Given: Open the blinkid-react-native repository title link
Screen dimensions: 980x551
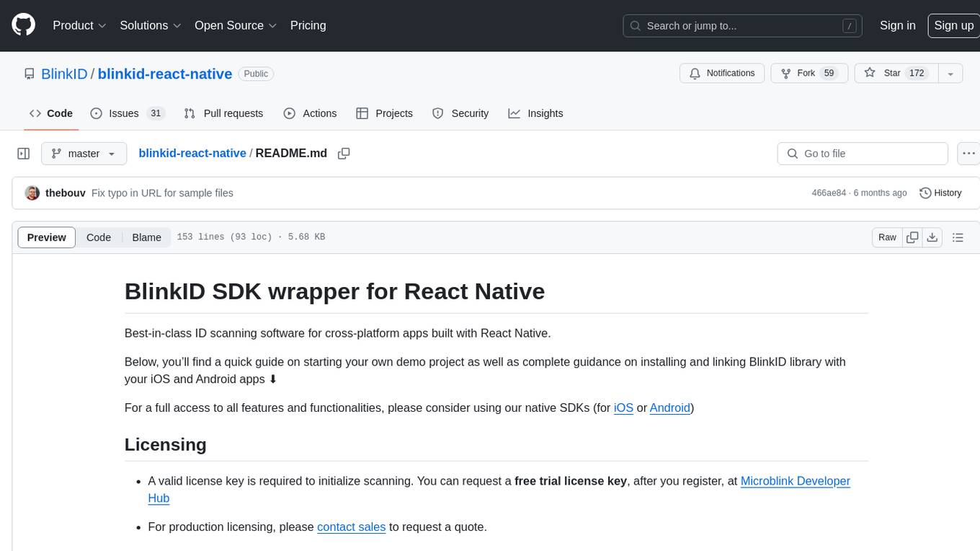Looking at the screenshot, I should (x=165, y=74).
